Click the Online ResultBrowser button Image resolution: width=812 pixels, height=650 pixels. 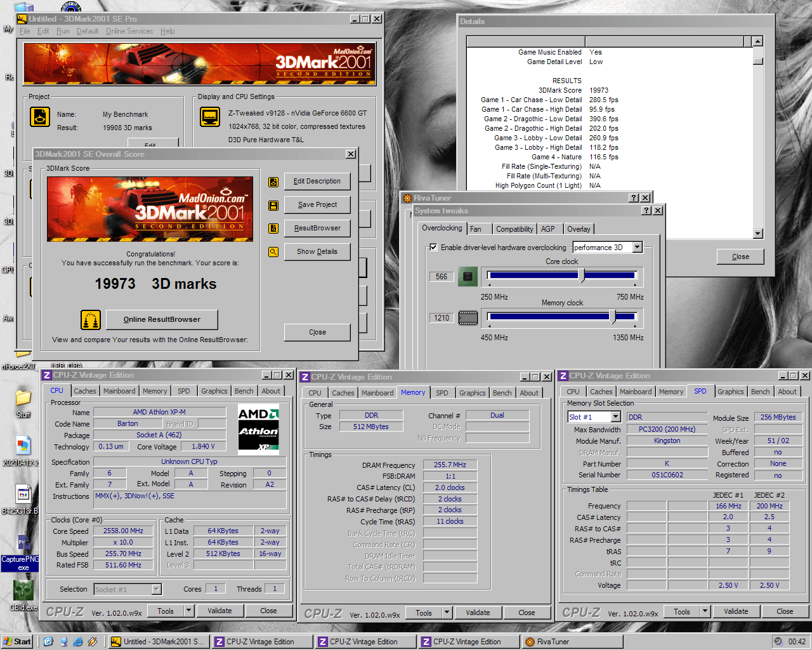tap(162, 319)
